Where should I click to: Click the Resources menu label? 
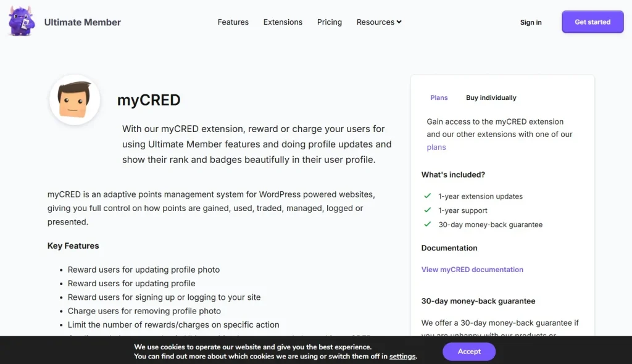[375, 22]
